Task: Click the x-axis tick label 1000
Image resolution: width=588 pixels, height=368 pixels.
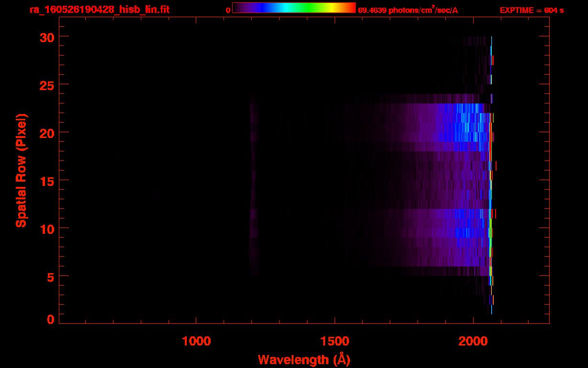Action: pos(196,341)
